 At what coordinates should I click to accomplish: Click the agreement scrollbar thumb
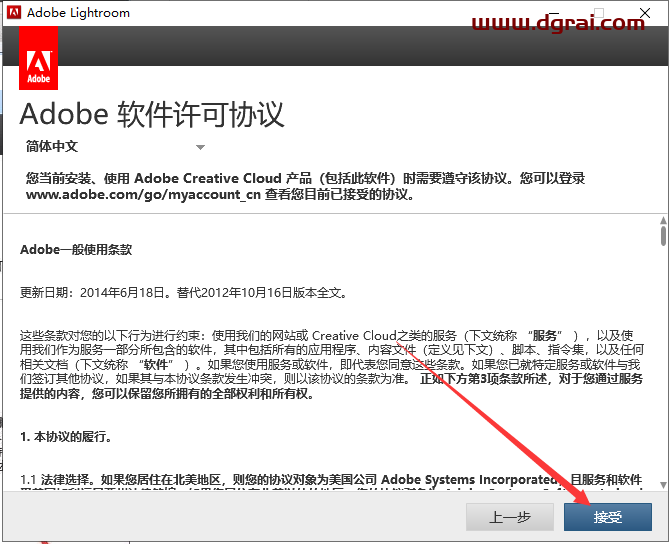click(x=663, y=236)
